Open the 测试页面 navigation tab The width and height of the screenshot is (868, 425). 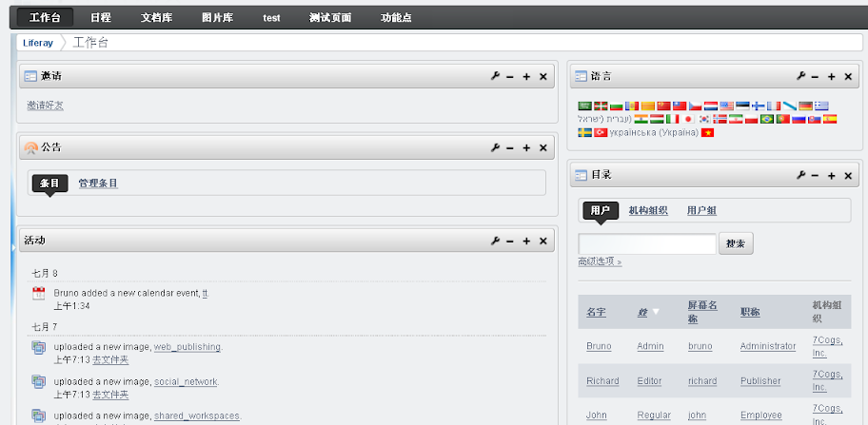coord(330,18)
